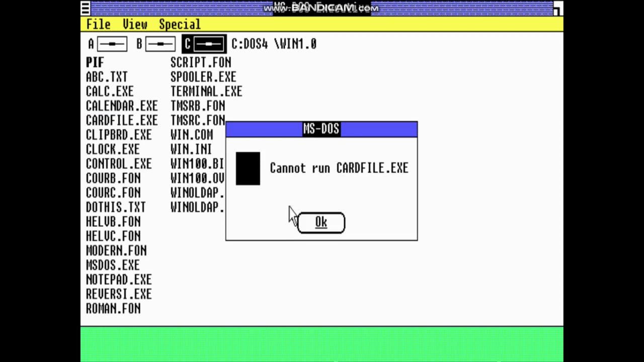Image resolution: width=644 pixels, height=362 pixels.
Task: Select the PIF directory entry
Action: [95, 62]
